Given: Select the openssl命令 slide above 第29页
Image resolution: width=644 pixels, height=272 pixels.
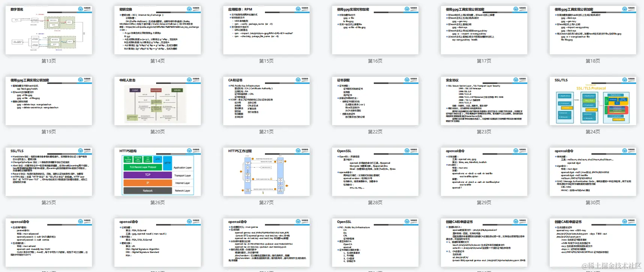Looking at the screenshot, I should (484, 172).
